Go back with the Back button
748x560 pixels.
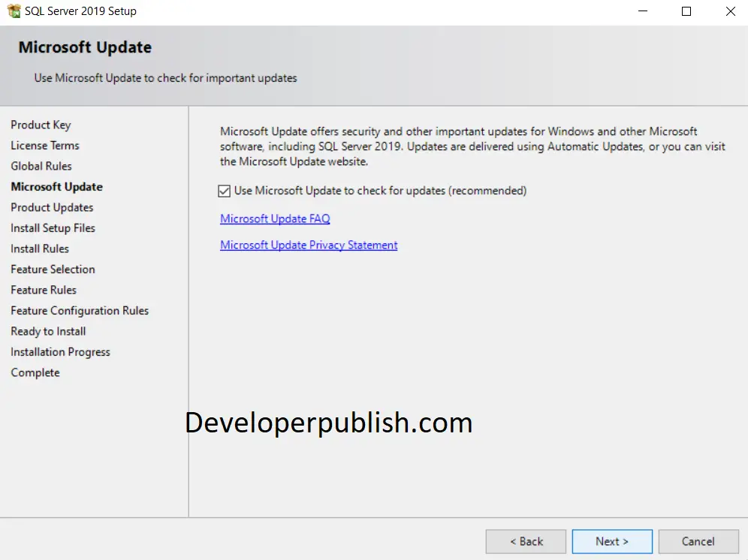(526, 541)
